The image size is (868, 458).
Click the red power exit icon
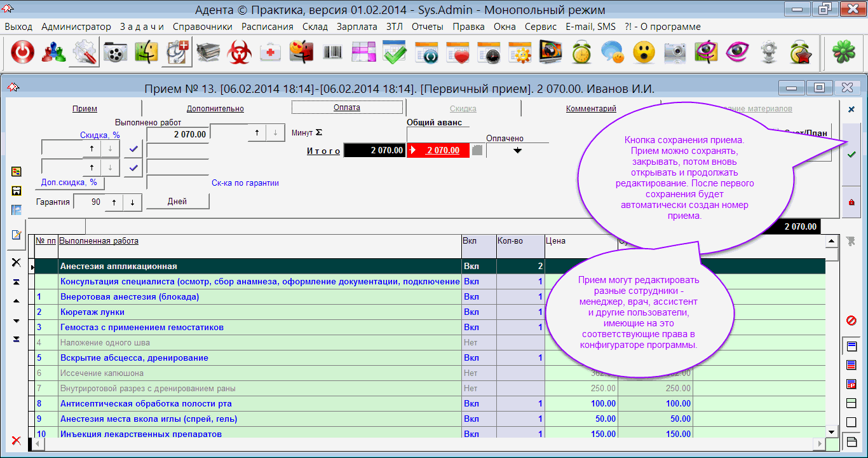tap(22, 53)
